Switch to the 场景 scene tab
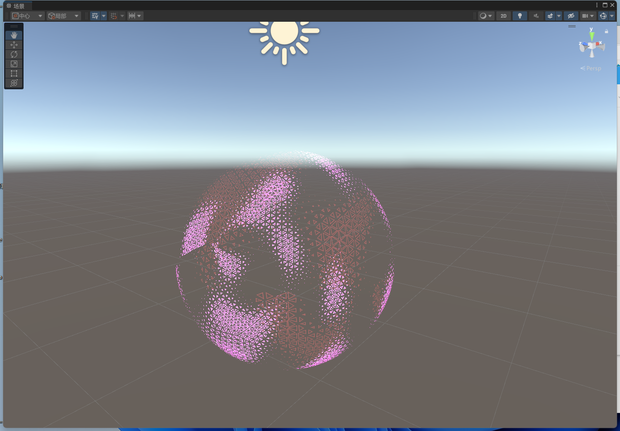This screenshot has height=431, width=620. point(16,6)
